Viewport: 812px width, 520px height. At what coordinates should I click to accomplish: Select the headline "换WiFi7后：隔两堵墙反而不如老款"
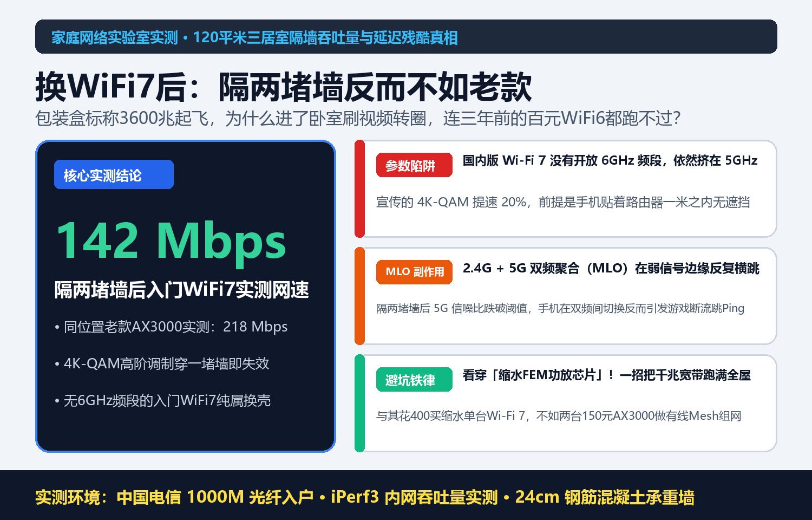click(x=284, y=87)
